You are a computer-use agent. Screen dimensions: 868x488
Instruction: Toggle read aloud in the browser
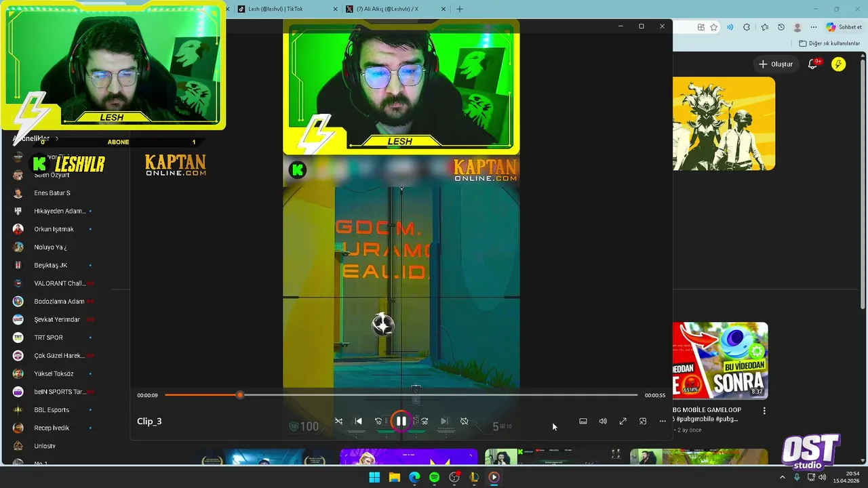[x=730, y=27]
